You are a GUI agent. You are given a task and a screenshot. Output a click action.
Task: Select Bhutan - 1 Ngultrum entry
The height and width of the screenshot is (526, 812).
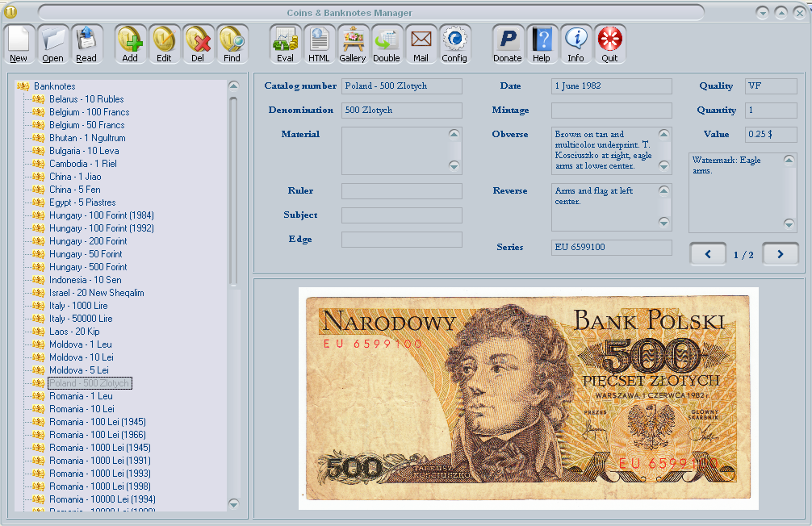(87, 138)
